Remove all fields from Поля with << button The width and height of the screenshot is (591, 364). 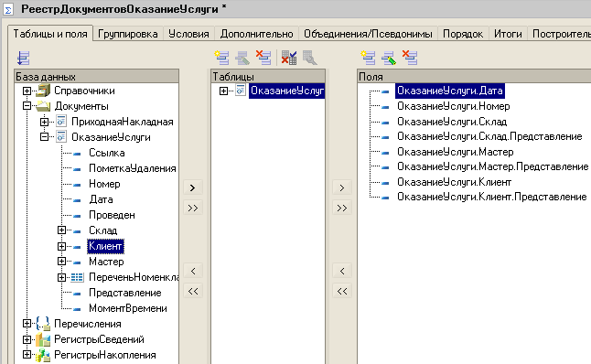point(342,291)
